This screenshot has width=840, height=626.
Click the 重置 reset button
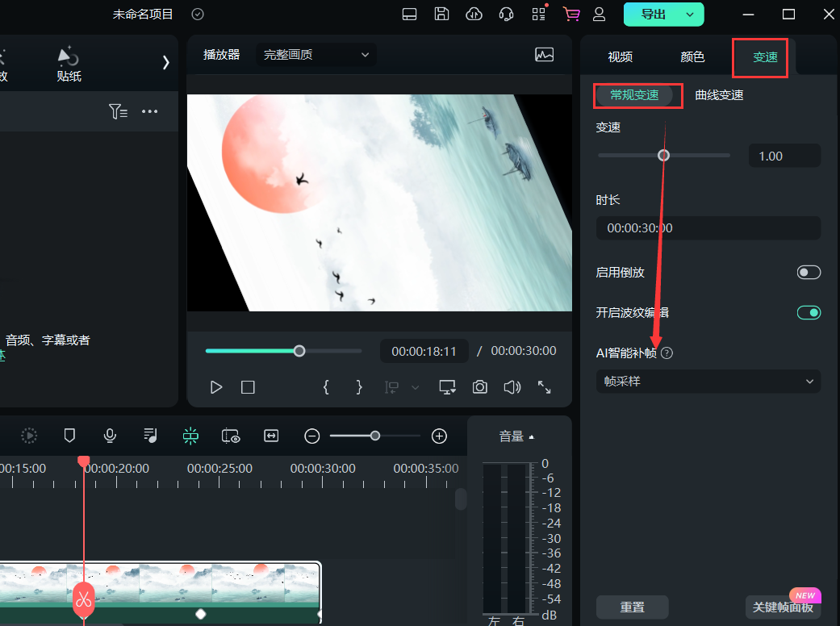pyautogui.click(x=633, y=607)
